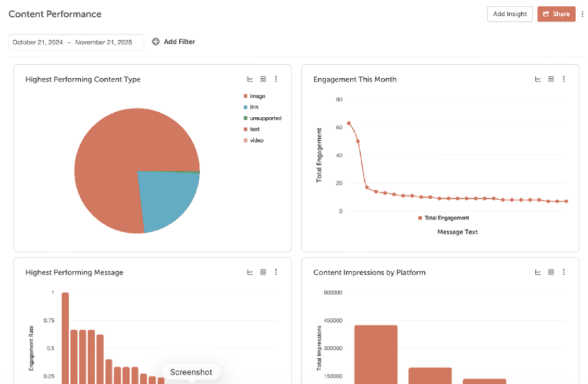Viewport: 588px width, 384px height.
Task: Click the Message Text axis label
Action: 458,232
